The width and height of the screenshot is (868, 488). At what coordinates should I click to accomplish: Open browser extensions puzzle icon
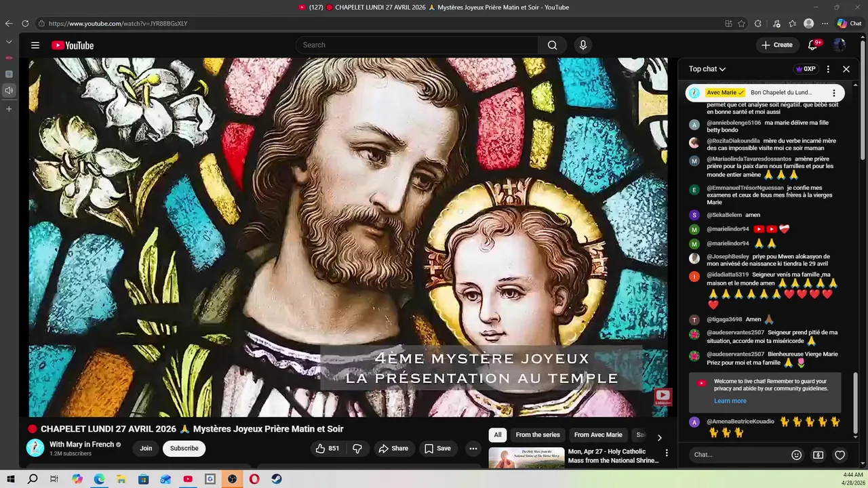coord(757,24)
